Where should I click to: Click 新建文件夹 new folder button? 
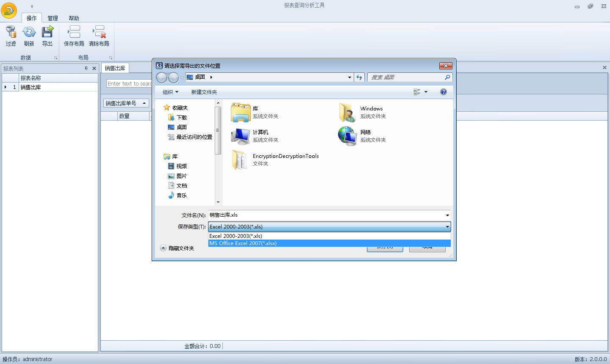tap(204, 92)
